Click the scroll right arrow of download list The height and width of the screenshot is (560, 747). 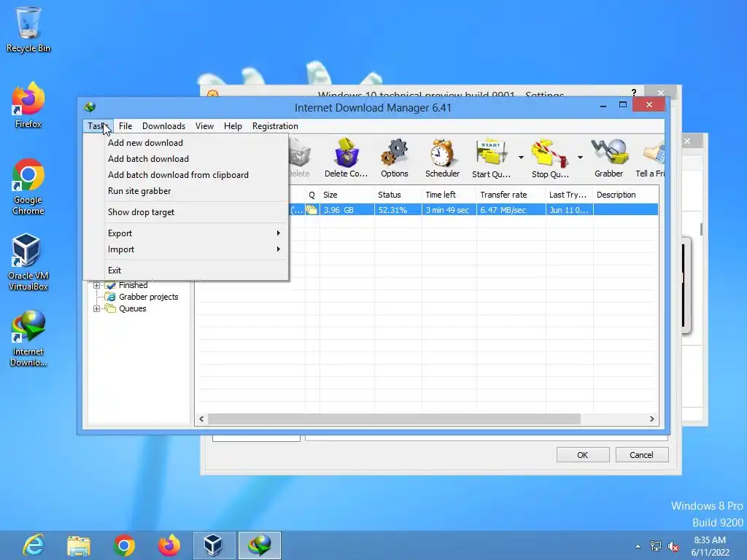(651, 419)
